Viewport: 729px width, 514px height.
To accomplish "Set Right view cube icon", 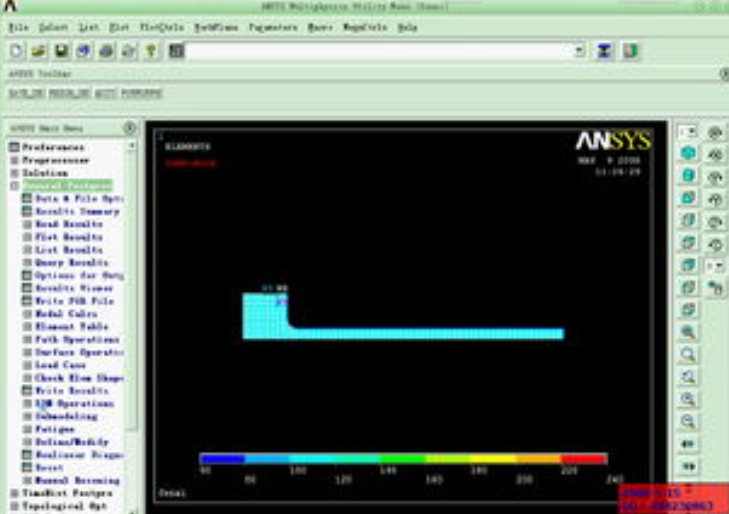I will (x=688, y=220).
